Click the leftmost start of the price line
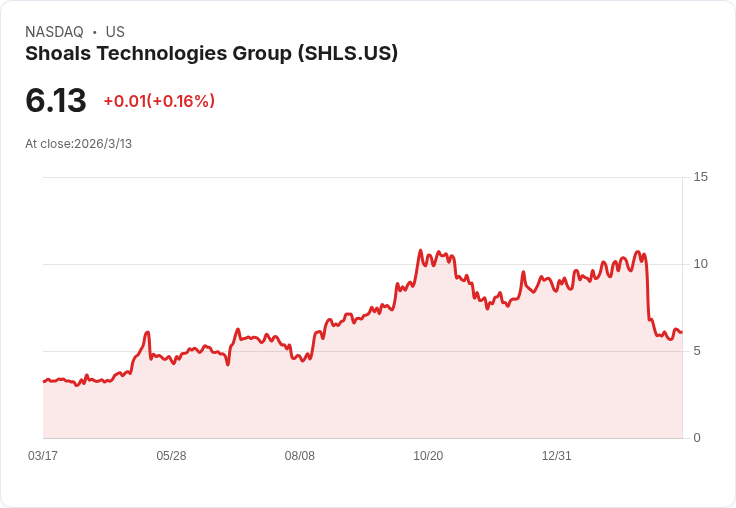The image size is (736, 508). [44, 381]
